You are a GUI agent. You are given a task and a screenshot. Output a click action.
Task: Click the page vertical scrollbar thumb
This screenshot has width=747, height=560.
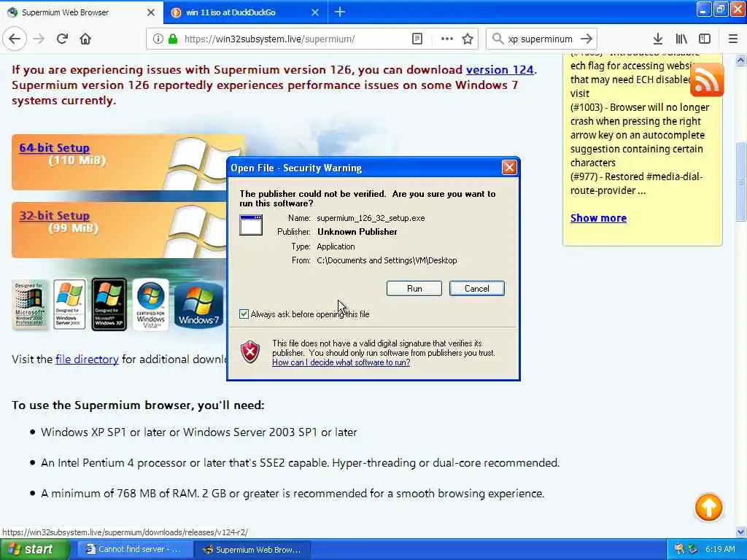(x=740, y=182)
